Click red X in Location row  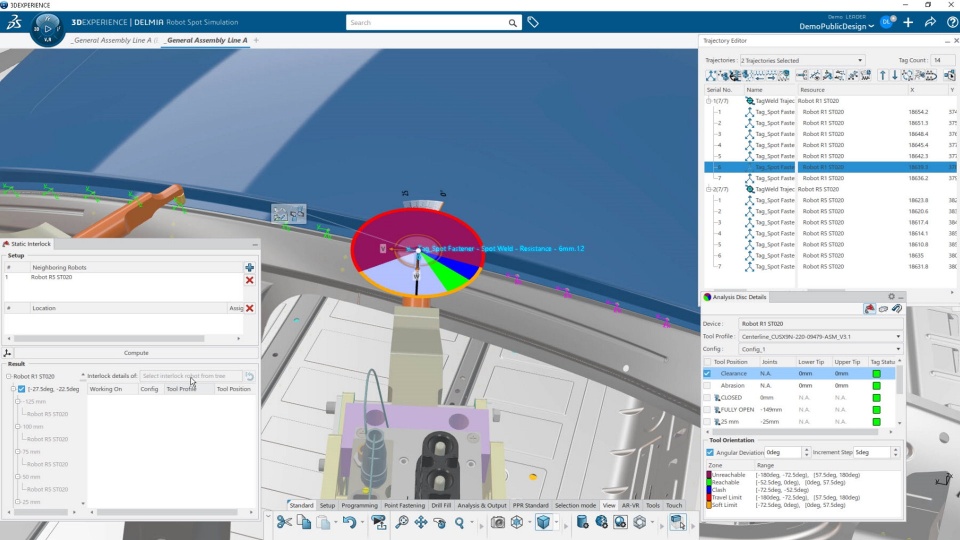coord(250,308)
